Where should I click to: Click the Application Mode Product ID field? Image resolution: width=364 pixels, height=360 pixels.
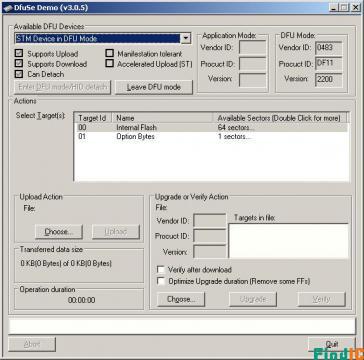[x=252, y=64]
